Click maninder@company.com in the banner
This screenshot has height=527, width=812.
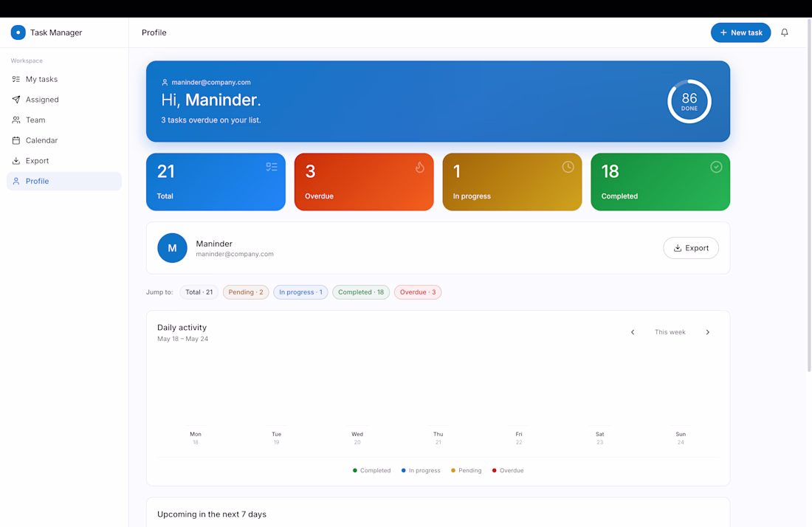click(x=211, y=83)
